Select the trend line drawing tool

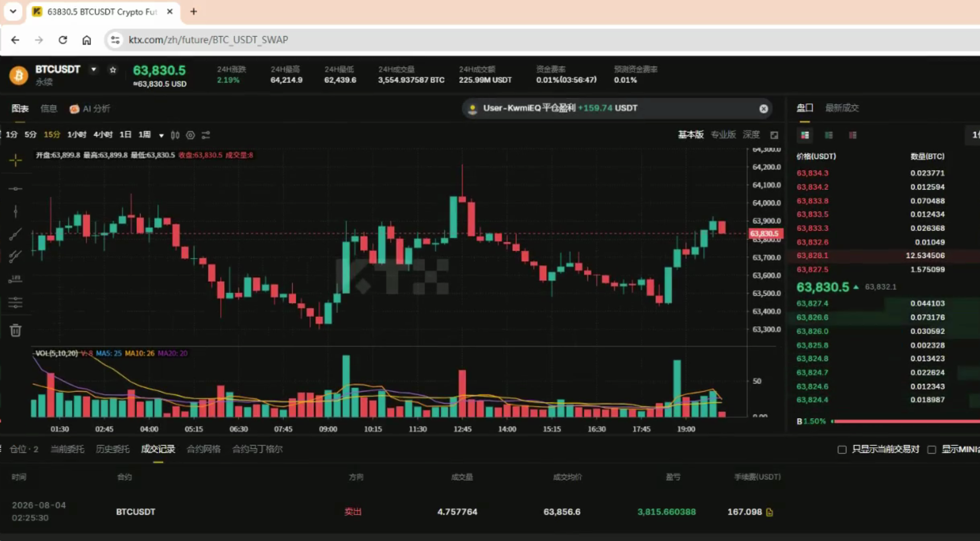pos(15,235)
